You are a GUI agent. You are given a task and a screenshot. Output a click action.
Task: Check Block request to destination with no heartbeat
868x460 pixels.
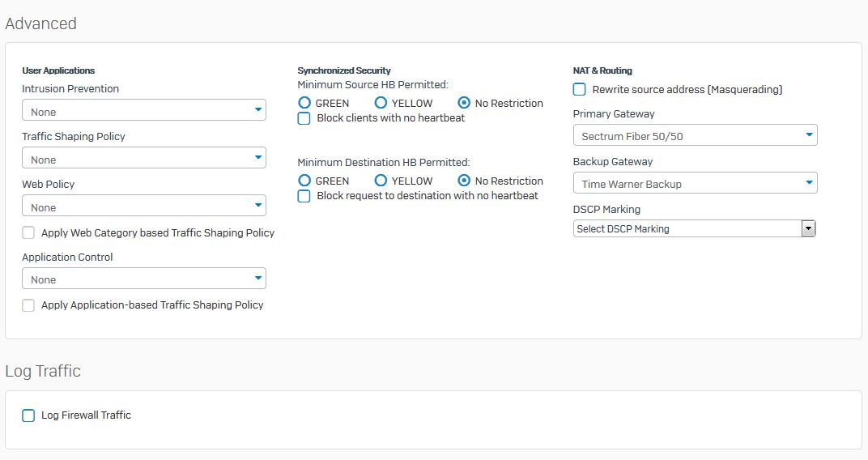tap(304, 196)
